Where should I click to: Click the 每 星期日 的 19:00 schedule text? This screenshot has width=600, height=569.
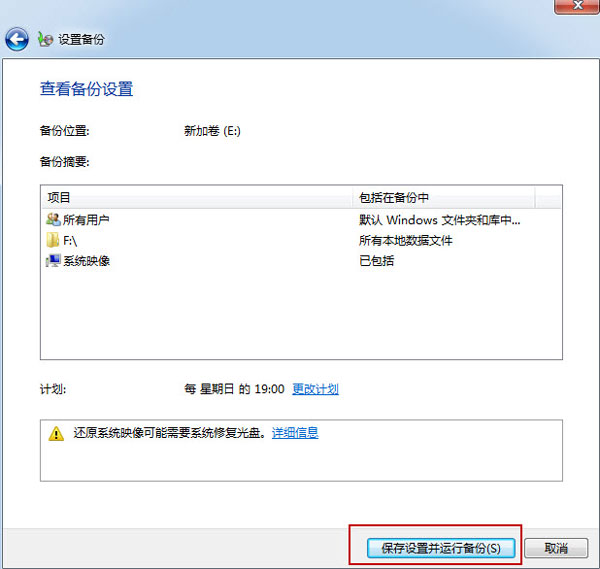234,389
